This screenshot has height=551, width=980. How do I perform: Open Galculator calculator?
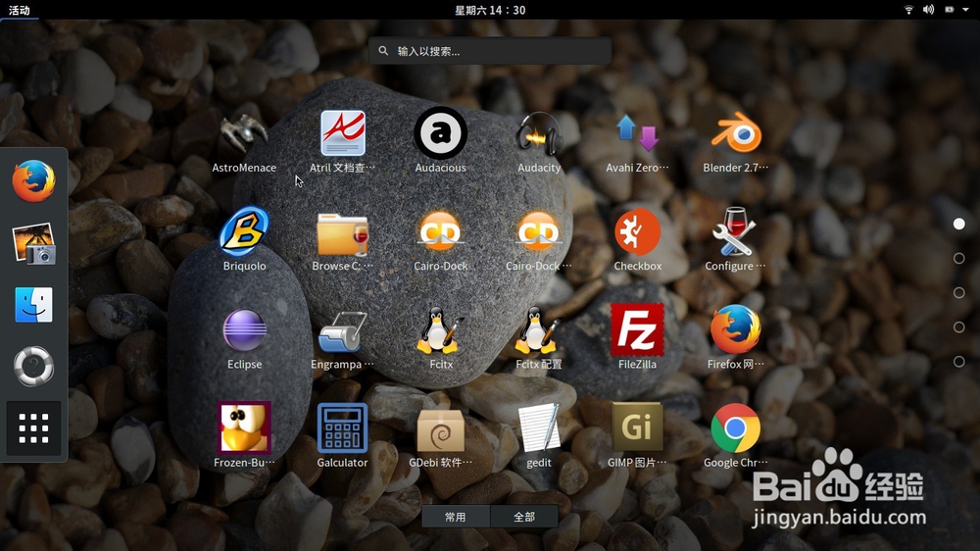click(x=342, y=436)
